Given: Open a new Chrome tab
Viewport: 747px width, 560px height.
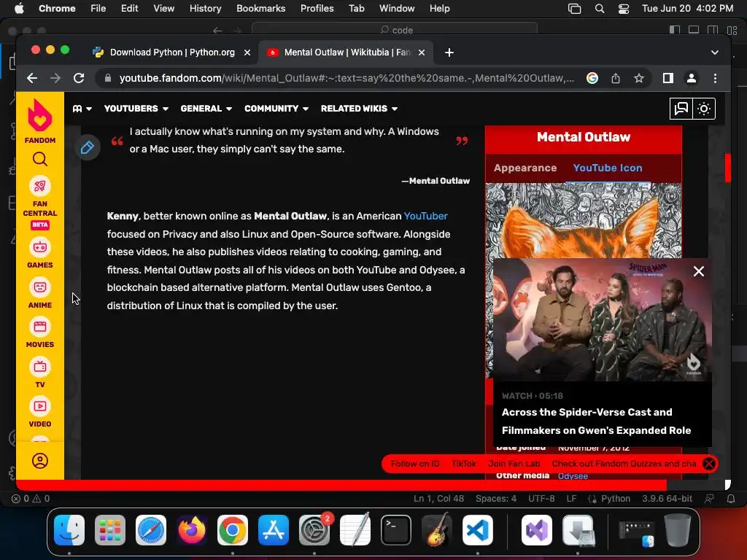Looking at the screenshot, I should point(449,52).
